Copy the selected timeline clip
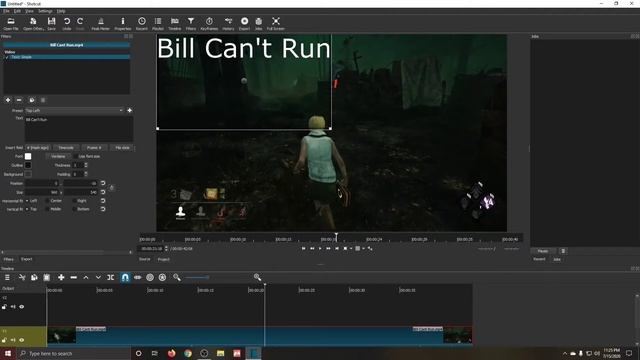 pos(34,278)
